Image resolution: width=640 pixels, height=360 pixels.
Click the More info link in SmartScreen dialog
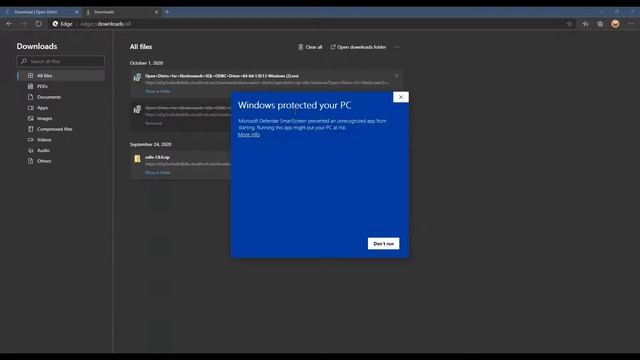[249, 135]
